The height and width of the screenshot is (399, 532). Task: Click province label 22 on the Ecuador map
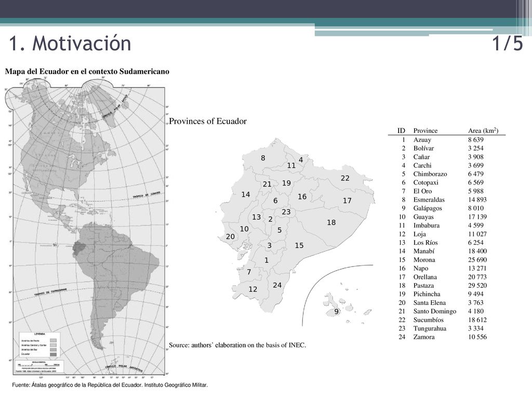point(345,178)
